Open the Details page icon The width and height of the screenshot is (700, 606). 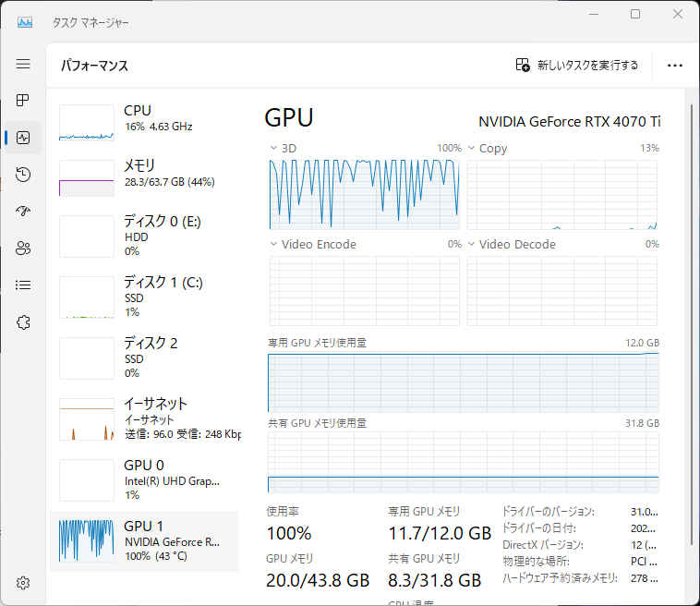(23, 285)
